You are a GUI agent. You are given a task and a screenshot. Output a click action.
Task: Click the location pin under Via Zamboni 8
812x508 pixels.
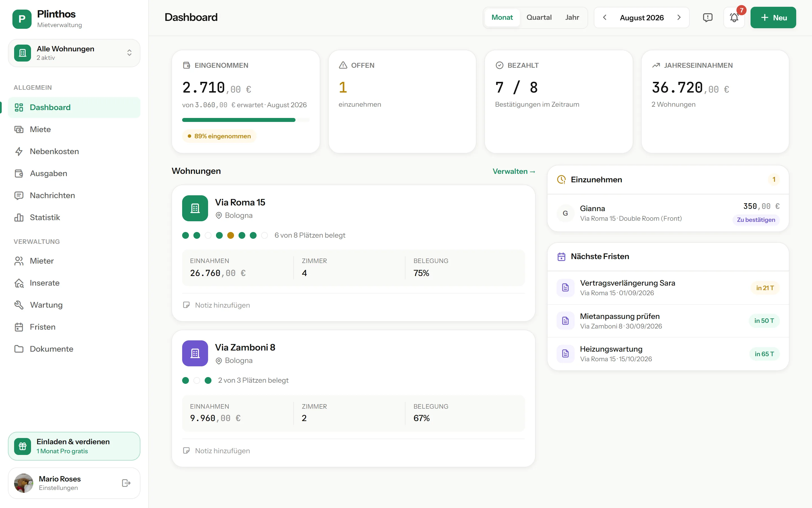(219, 360)
